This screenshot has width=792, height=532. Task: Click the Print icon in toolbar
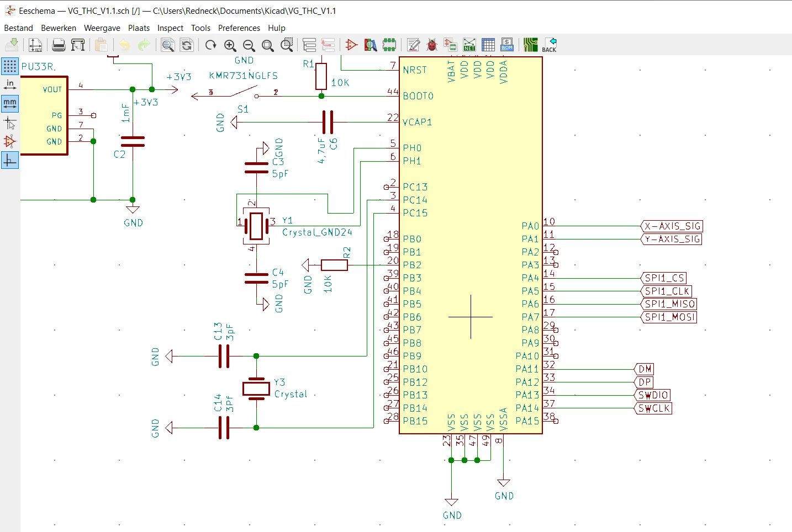point(59,45)
